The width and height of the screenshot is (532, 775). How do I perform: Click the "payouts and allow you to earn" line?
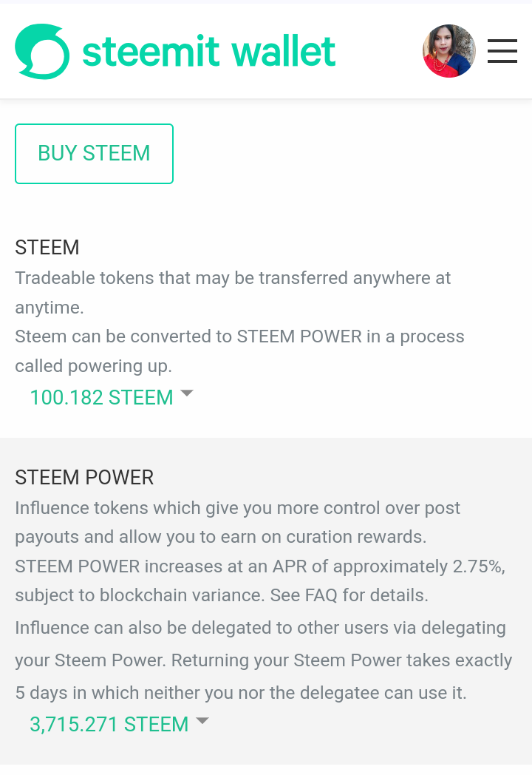click(220, 538)
